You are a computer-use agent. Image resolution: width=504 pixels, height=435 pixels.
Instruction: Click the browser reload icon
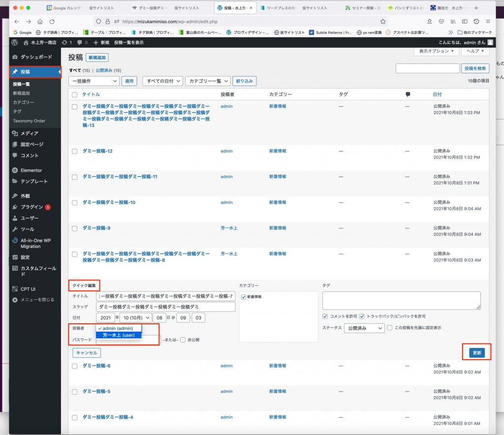pos(52,22)
